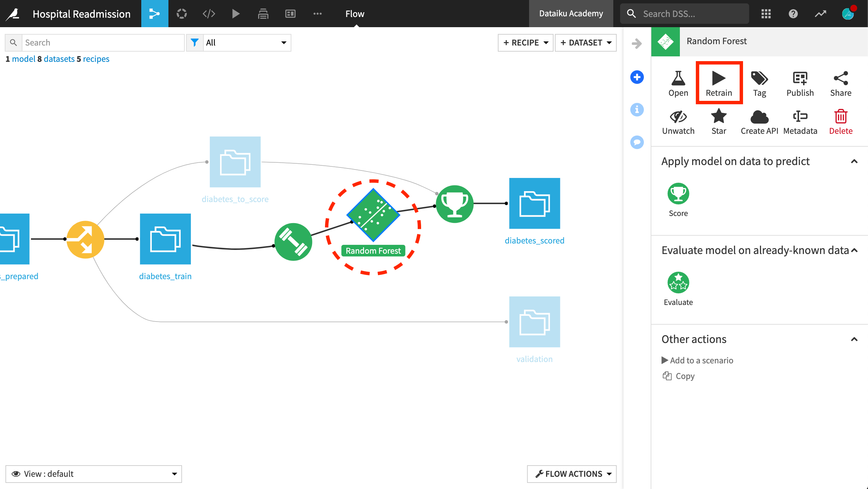This screenshot has height=489, width=868.
Task: Open the Random Forest model
Action: coord(678,84)
